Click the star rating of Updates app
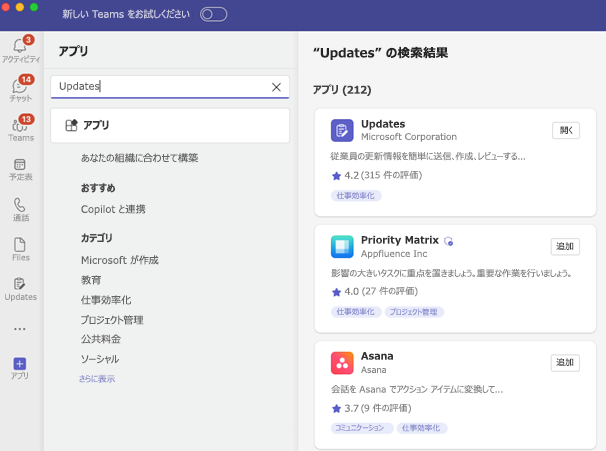 coord(337,176)
